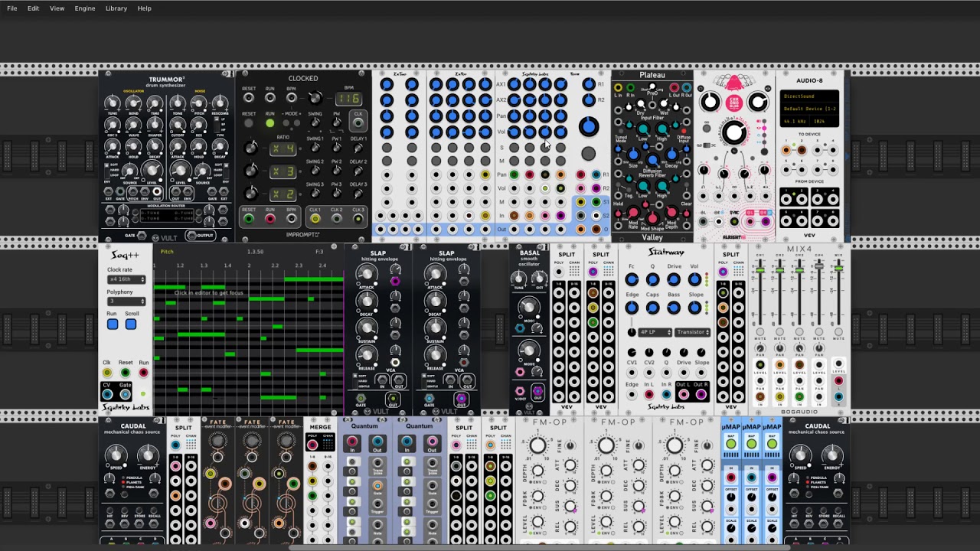The image size is (980, 551).
Task: Open the File menu
Action: pos(12,8)
